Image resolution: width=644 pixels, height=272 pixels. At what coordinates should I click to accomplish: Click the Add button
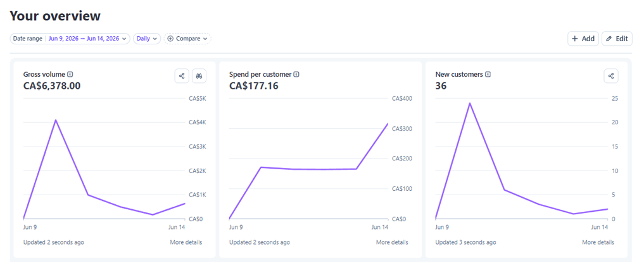point(583,39)
